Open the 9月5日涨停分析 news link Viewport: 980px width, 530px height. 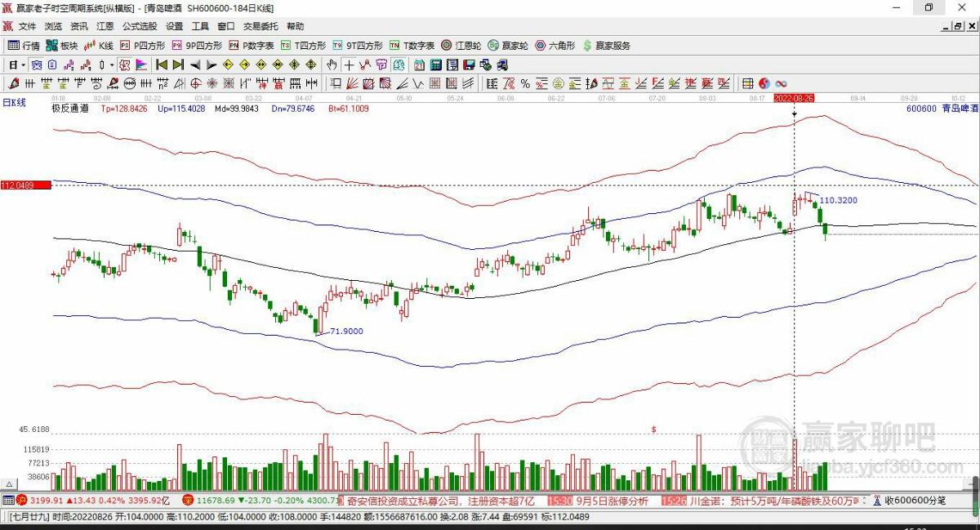[x=612, y=501]
